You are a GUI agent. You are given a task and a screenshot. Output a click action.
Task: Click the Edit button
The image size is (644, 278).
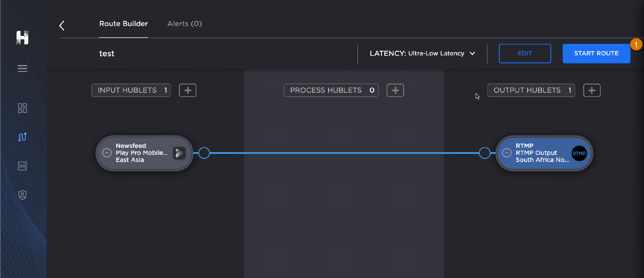tap(525, 53)
